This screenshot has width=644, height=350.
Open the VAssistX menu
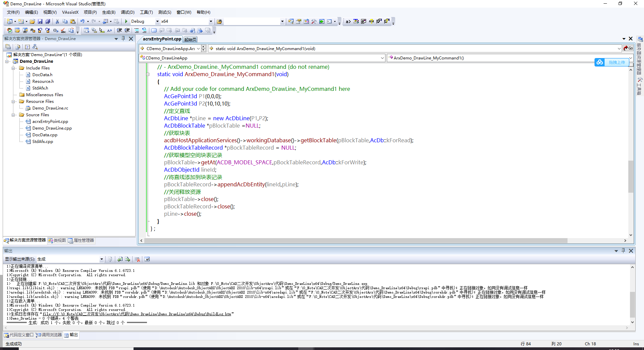pyautogui.click(x=70, y=12)
